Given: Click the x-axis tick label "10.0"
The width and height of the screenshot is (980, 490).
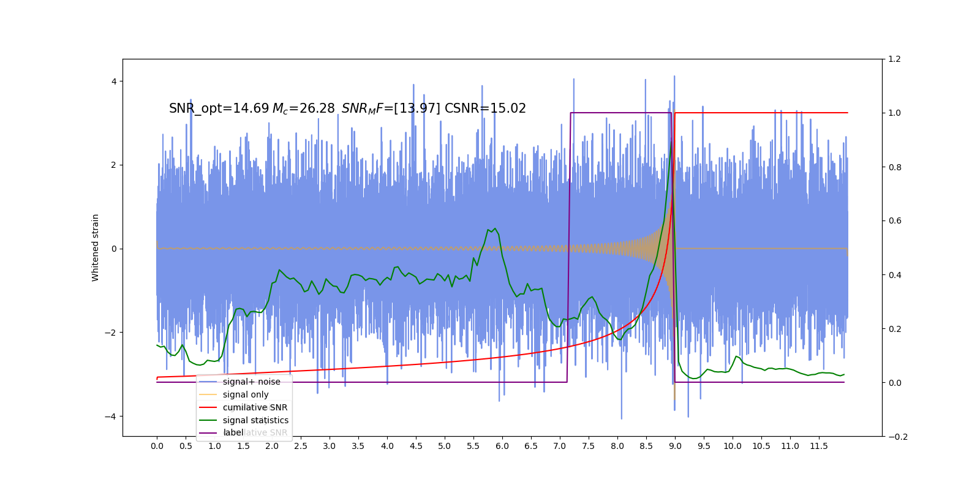Looking at the screenshot, I should pyautogui.click(x=733, y=446).
